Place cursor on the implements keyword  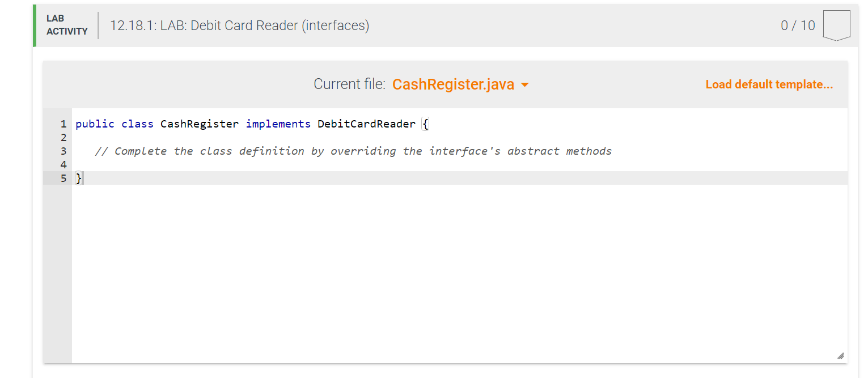coord(278,124)
